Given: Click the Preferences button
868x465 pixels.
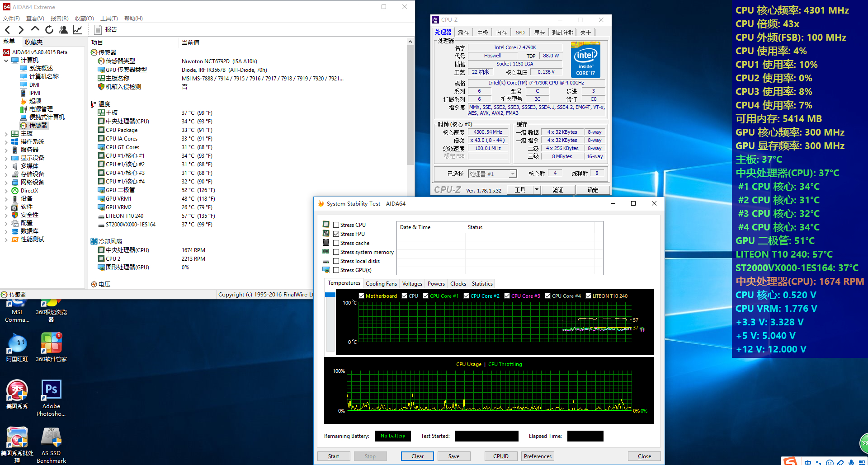Looking at the screenshot, I should [538, 456].
